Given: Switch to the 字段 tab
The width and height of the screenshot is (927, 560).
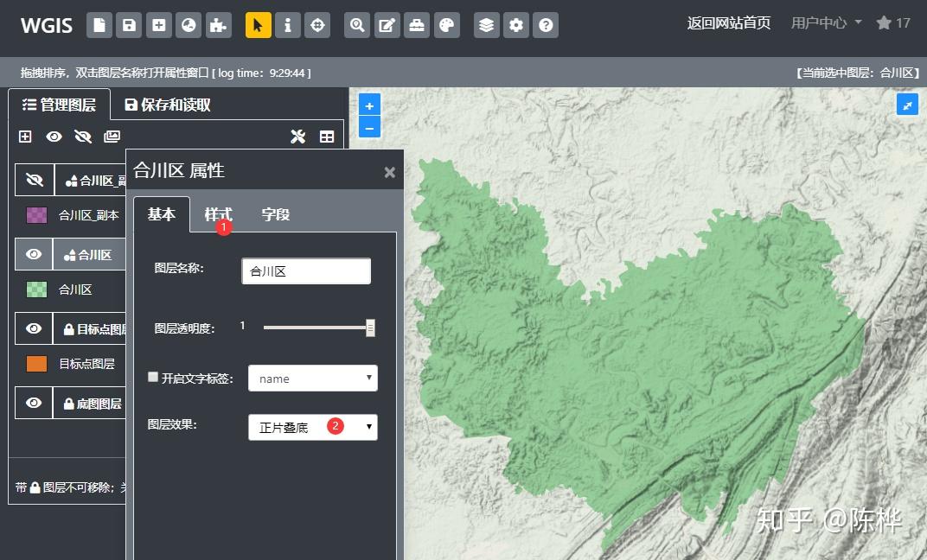Looking at the screenshot, I should point(276,213).
